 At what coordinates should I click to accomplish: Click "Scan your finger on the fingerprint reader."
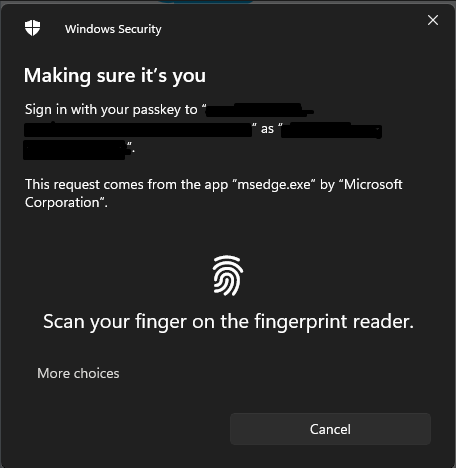click(x=228, y=322)
